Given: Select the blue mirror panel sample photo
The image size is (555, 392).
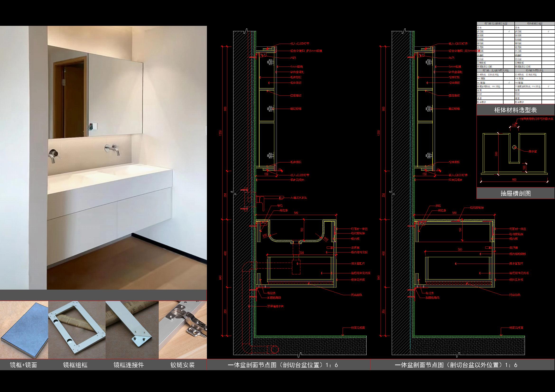Looking at the screenshot, I should click(24, 330).
